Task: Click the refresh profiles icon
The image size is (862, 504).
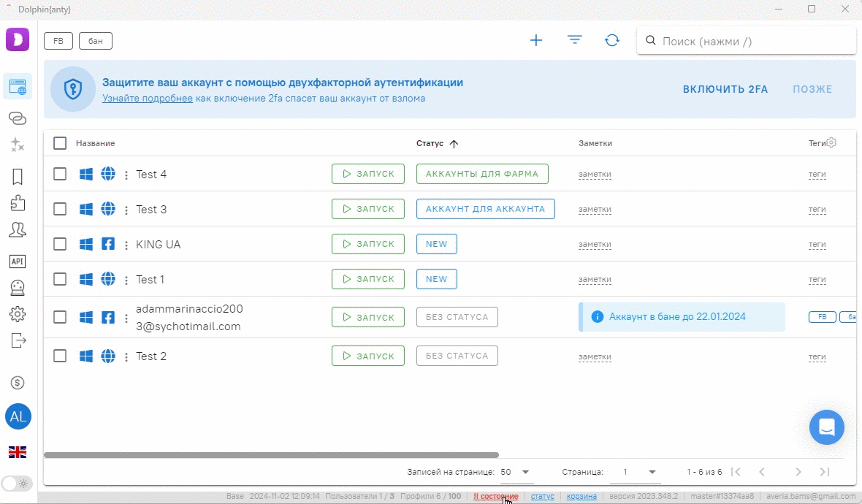Action: pyautogui.click(x=612, y=41)
